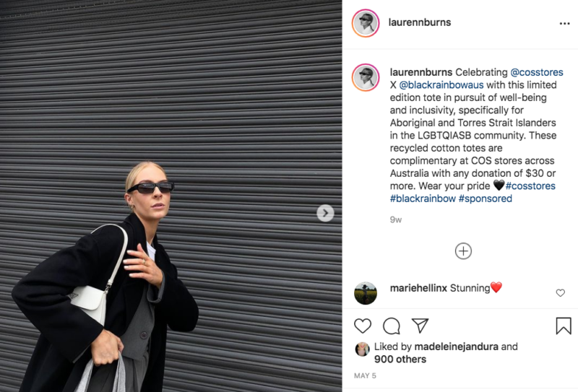Open laurennburns avatar beside the caption
578x392 pixels.
[366, 77]
